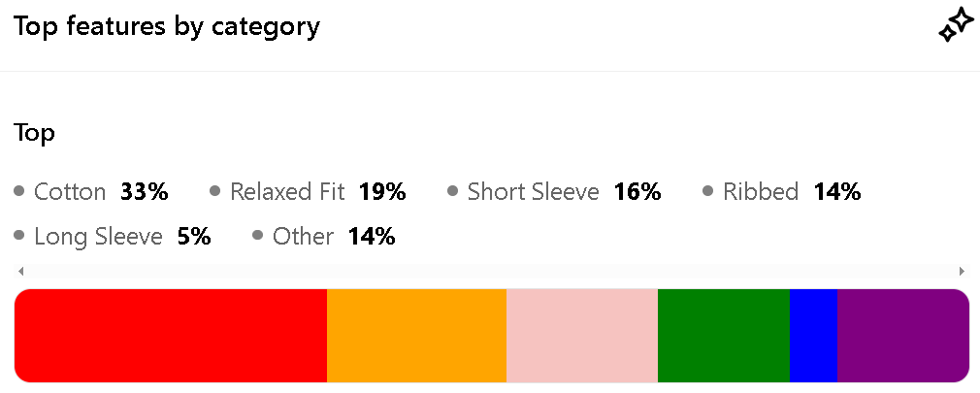
Task: Click the Relaxed Fit legend bullet dot
Action: coord(215,190)
